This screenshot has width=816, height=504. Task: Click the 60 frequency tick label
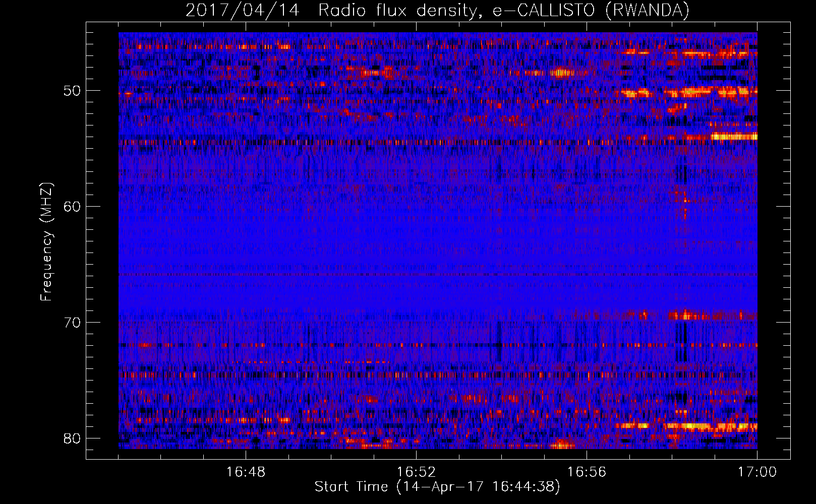[x=72, y=207]
